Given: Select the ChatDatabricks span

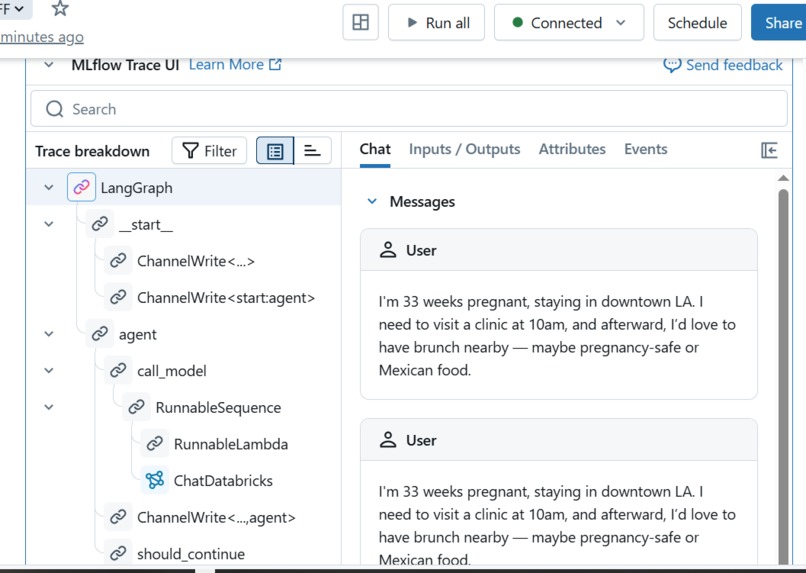Looking at the screenshot, I should [x=223, y=480].
